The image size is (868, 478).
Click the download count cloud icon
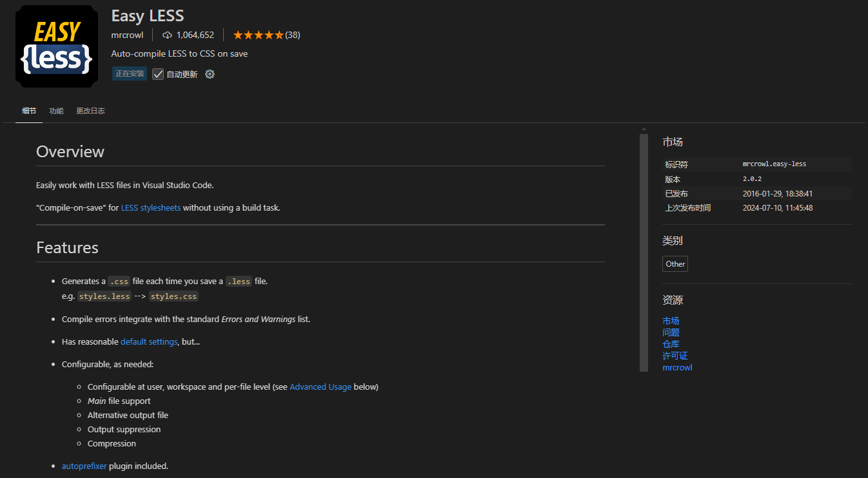(x=168, y=35)
